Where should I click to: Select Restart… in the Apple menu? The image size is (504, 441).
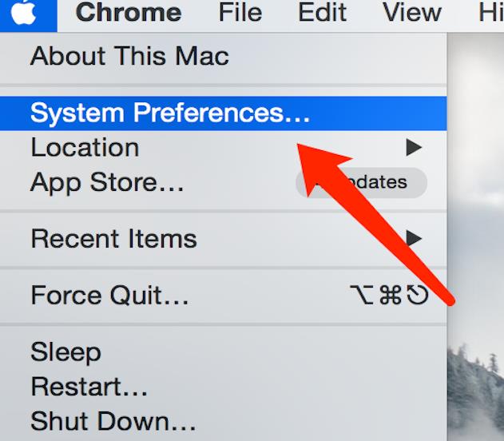(89, 387)
